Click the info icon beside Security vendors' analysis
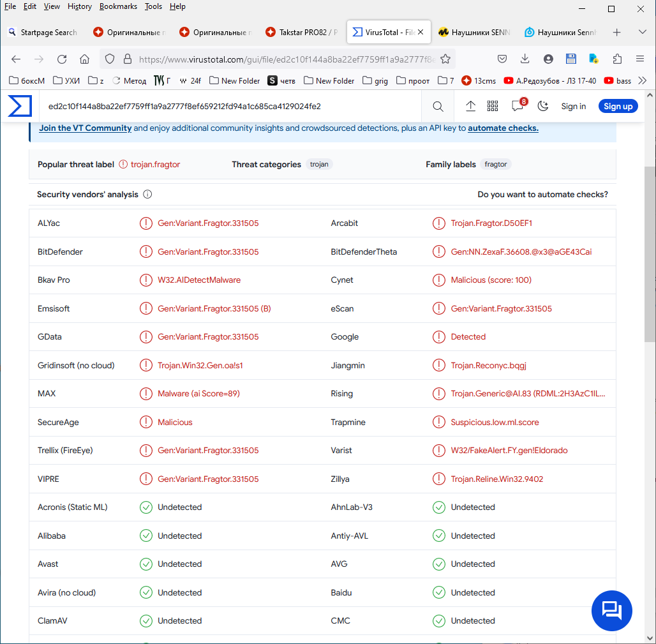This screenshot has width=656, height=644. (147, 194)
